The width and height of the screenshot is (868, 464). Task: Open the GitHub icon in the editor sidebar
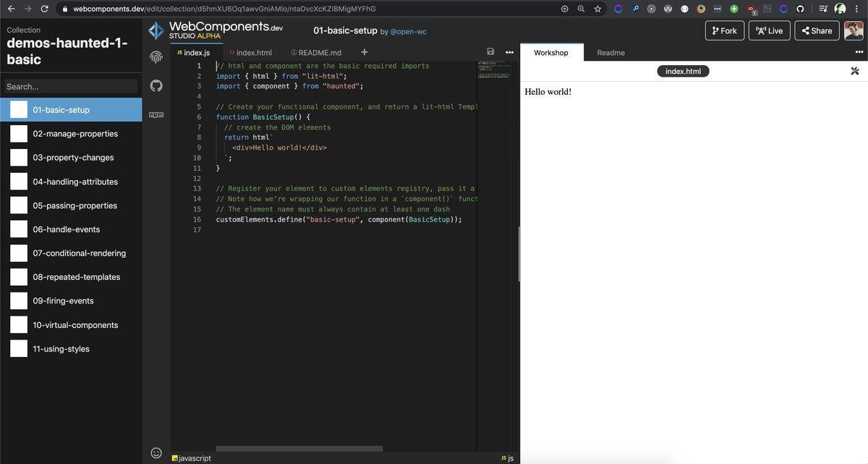pos(156,85)
